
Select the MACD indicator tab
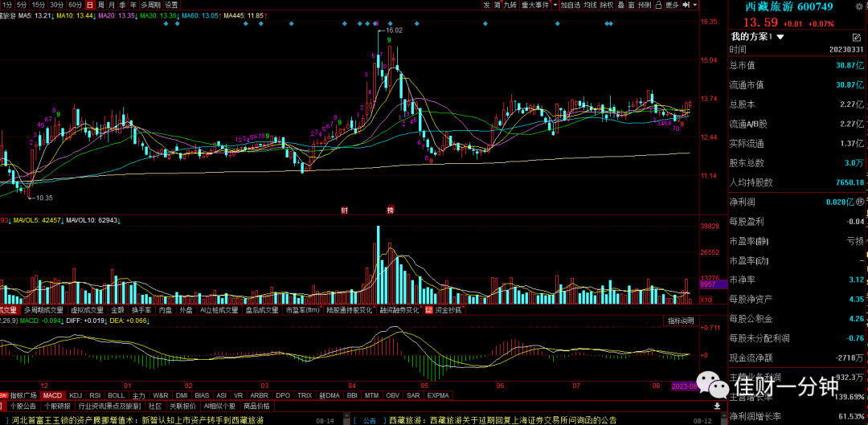pyautogui.click(x=52, y=395)
